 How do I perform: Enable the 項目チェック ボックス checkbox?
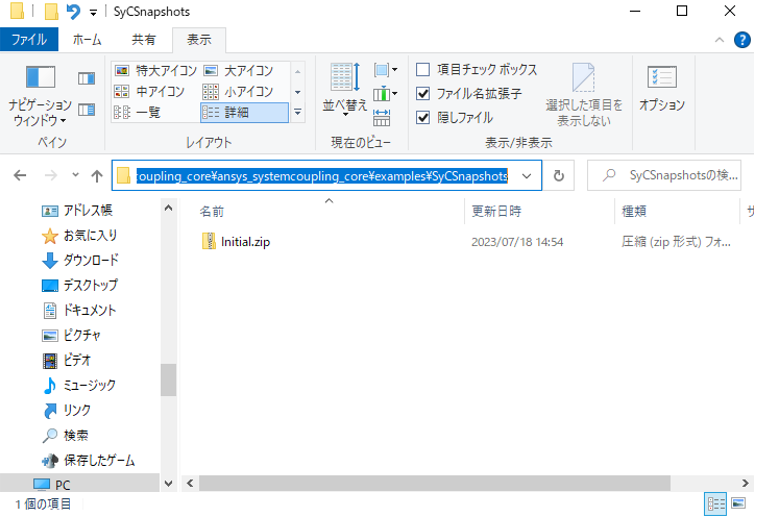[x=423, y=70]
